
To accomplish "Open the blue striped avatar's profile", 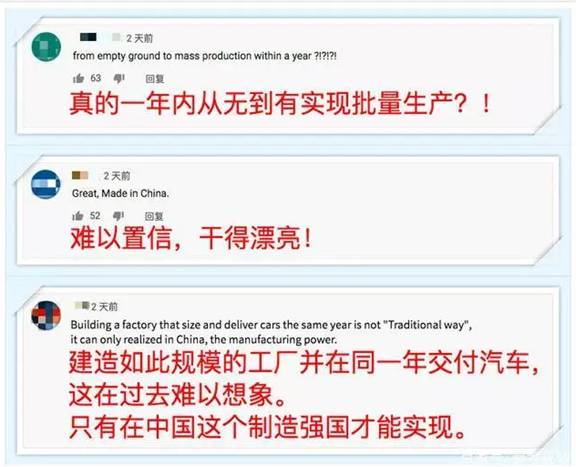I will (46, 184).
